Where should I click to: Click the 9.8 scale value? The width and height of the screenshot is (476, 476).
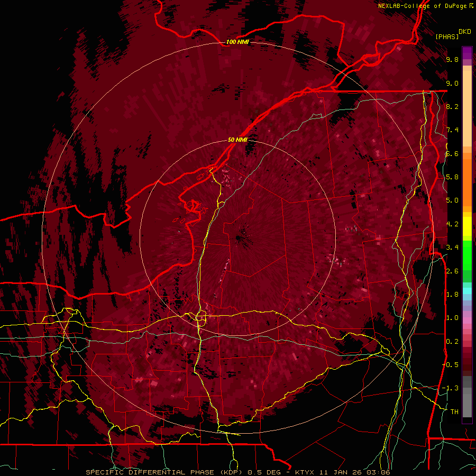pos(452,59)
